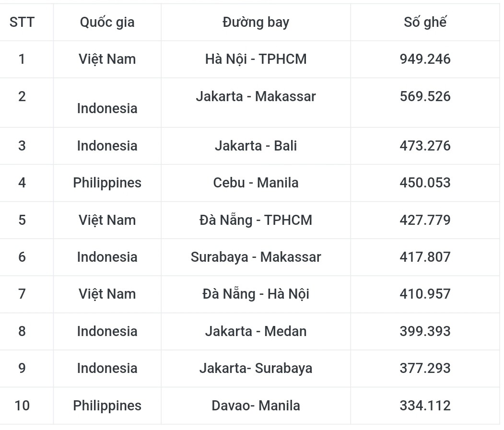The height and width of the screenshot is (430, 504).
Task: Select the Đà Nẵng - TPHCM route cell
Action: tap(256, 220)
